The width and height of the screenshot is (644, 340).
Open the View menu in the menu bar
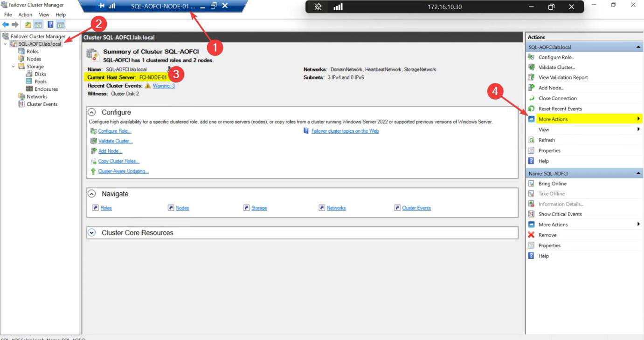click(44, 15)
